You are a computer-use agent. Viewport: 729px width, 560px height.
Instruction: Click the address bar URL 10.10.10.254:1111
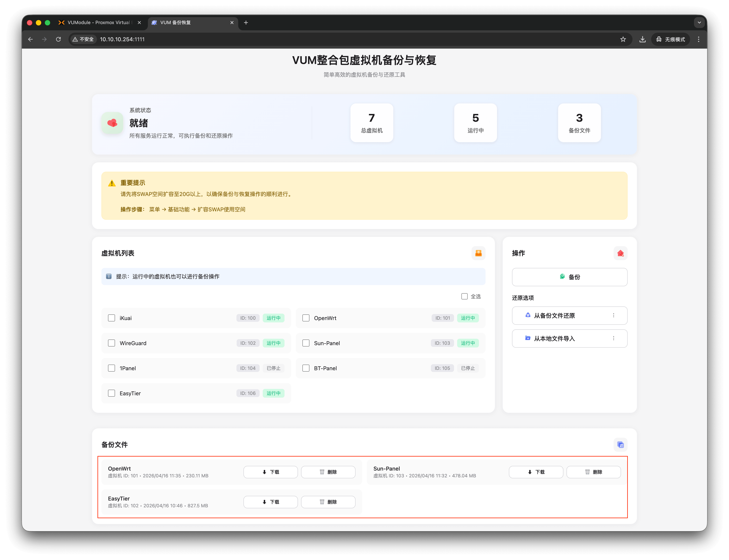(x=122, y=39)
